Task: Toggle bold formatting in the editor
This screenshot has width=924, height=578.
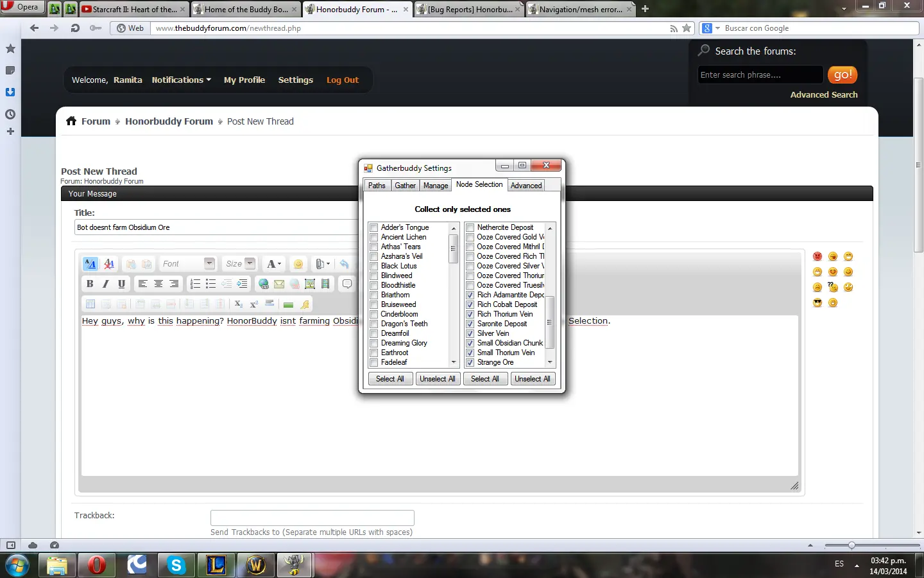Action: [90, 284]
